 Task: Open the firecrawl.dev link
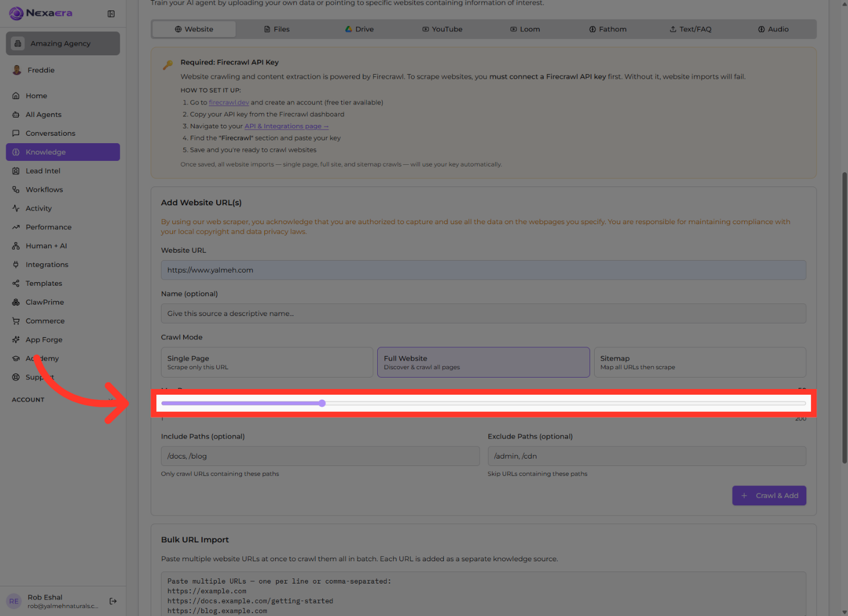tap(229, 103)
